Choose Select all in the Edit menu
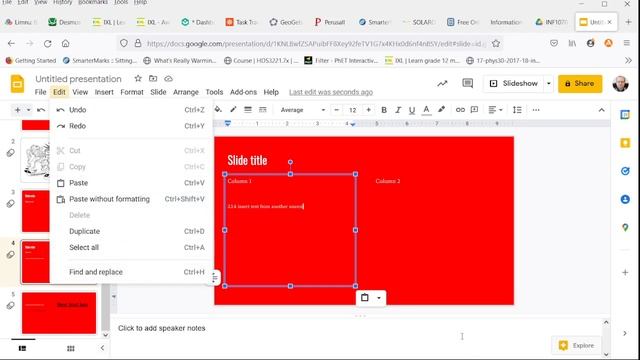The height and width of the screenshot is (360, 640). coord(131,247)
